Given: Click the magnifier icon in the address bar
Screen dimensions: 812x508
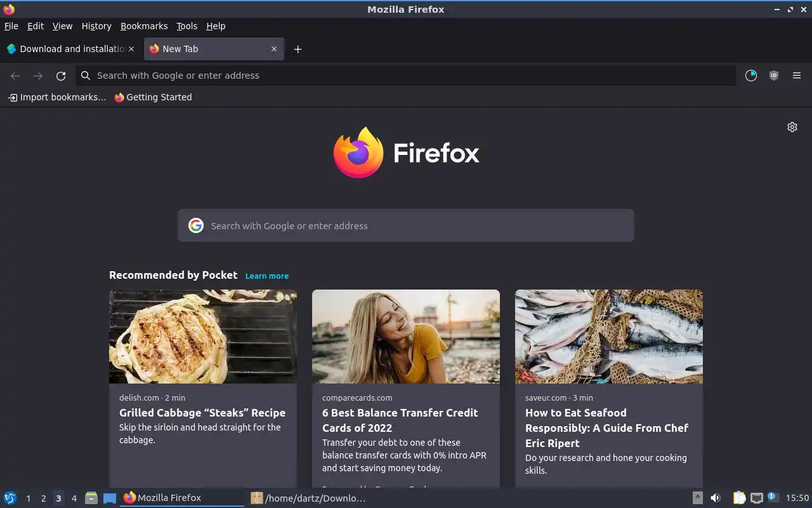Looking at the screenshot, I should click(x=86, y=76).
